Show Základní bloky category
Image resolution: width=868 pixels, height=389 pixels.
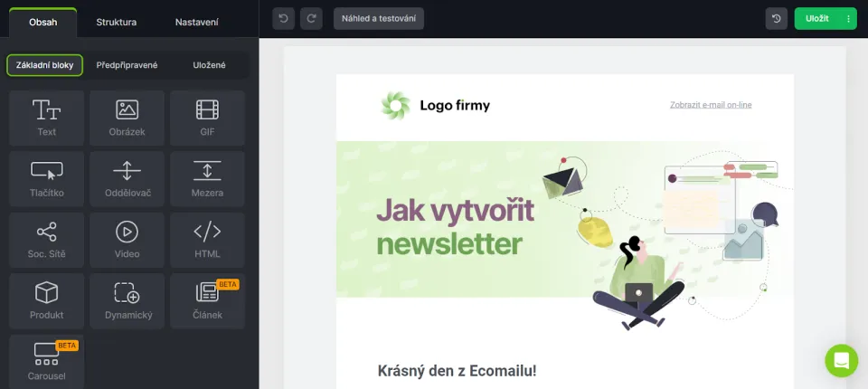pyautogui.click(x=45, y=65)
